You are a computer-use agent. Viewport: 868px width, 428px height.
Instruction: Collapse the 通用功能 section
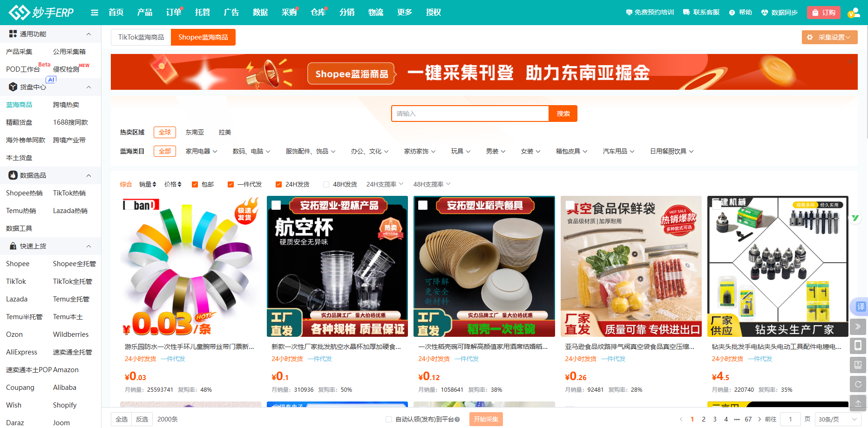88,34
